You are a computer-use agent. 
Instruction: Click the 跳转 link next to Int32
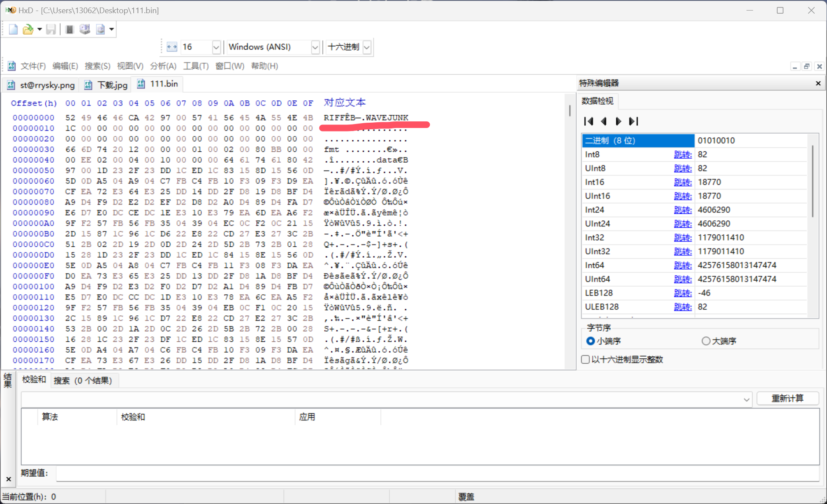point(682,237)
